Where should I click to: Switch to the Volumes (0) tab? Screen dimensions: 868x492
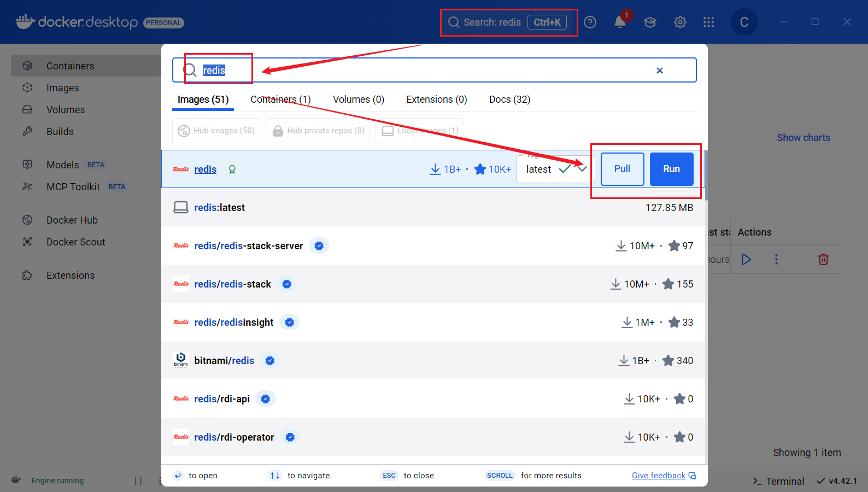tap(359, 99)
